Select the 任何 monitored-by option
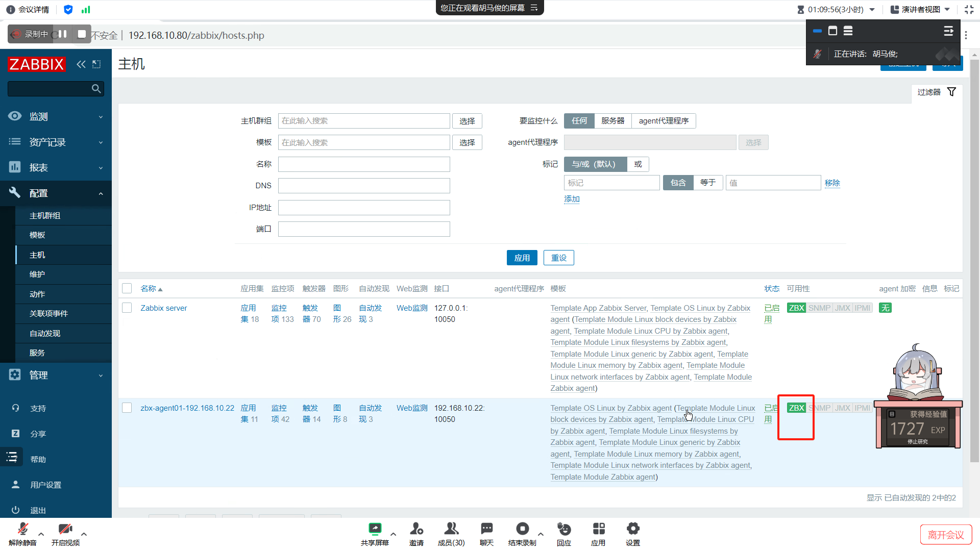 pyautogui.click(x=579, y=121)
